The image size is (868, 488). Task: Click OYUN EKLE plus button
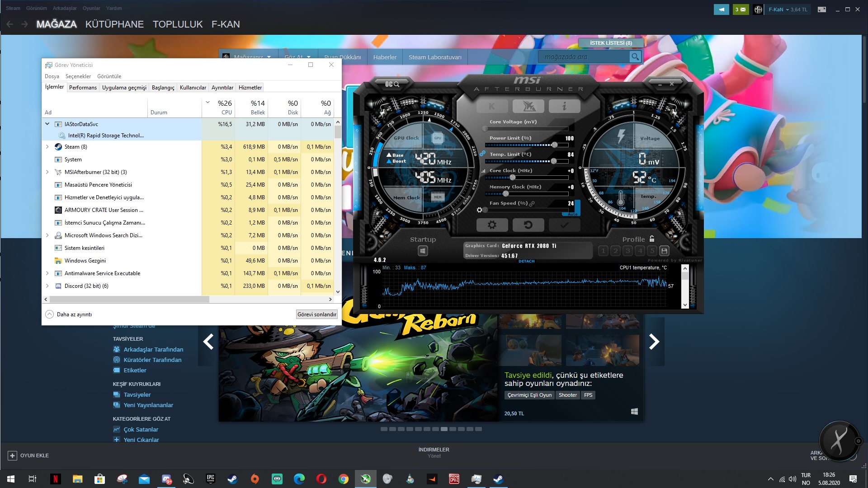12,455
